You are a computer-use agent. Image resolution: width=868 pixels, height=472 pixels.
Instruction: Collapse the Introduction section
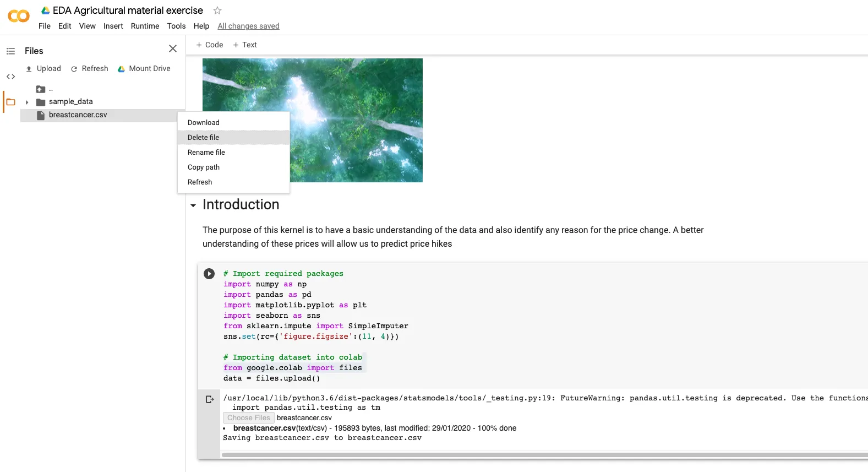[x=193, y=205]
